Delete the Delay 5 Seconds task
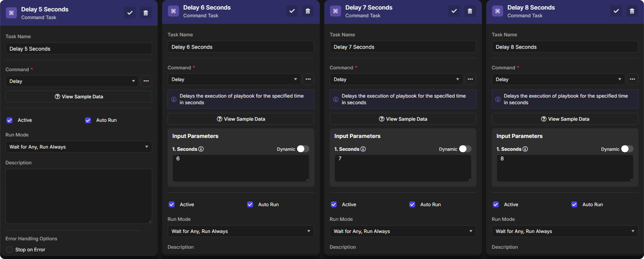 (146, 13)
